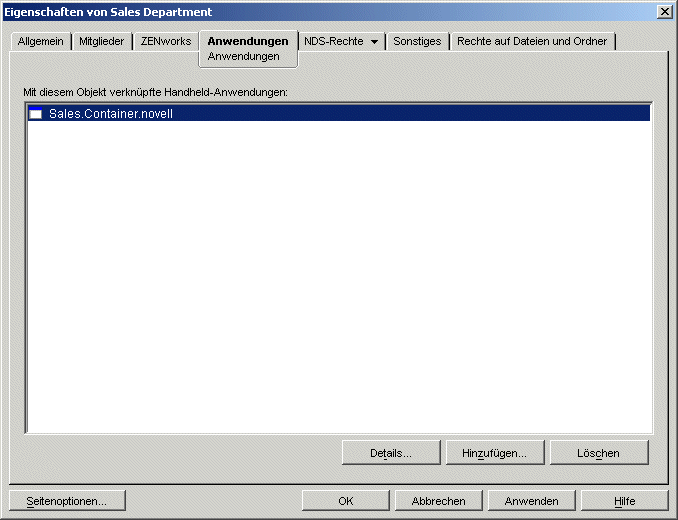Image resolution: width=678 pixels, height=520 pixels.
Task: Remove entry with the Löschen button
Action: pyautogui.click(x=599, y=453)
